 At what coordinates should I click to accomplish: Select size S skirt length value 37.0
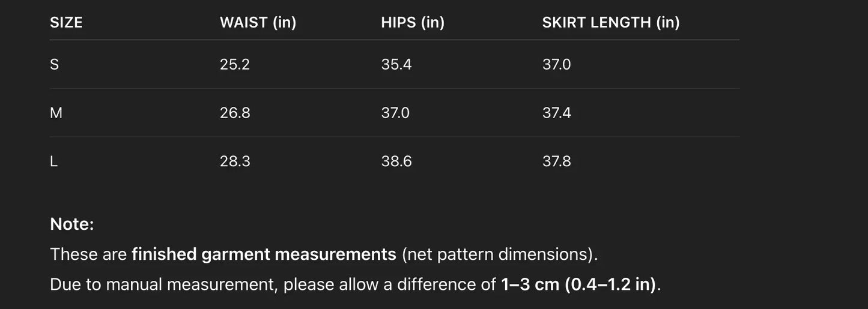coord(557,65)
